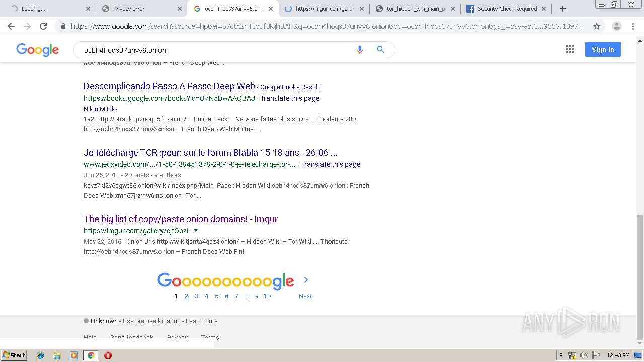Reload the current page

point(43,26)
